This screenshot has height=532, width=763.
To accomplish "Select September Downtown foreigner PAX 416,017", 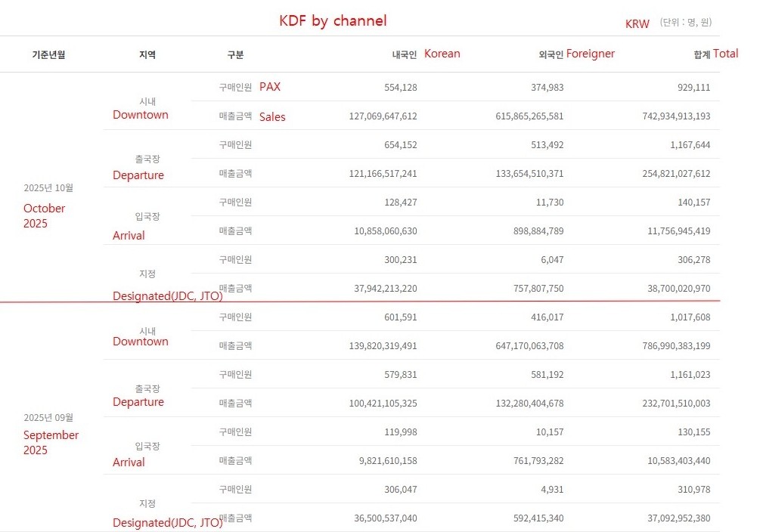I will 547,317.
